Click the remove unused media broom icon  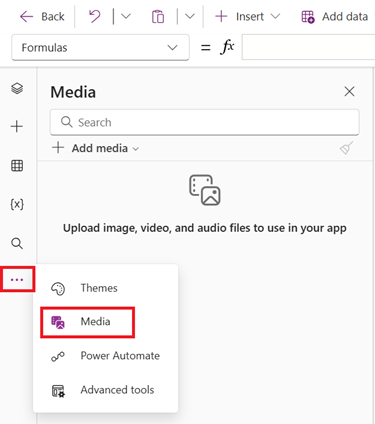coord(347,148)
